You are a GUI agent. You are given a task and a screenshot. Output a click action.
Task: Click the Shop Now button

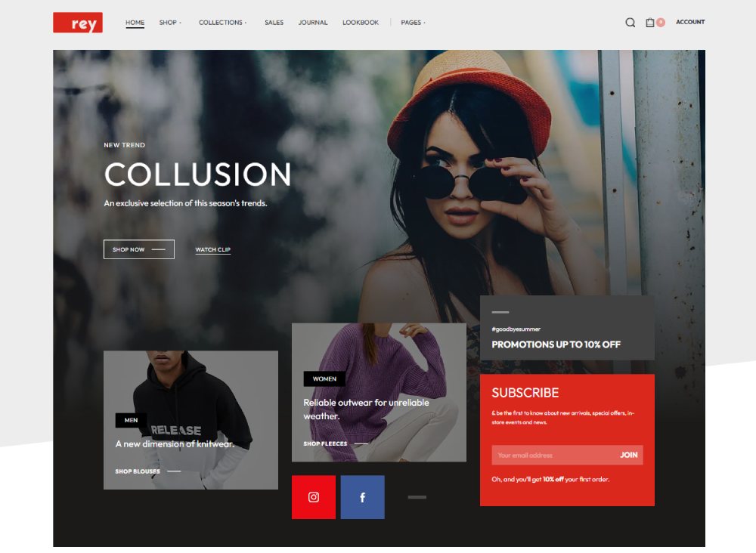(x=139, y=249)
